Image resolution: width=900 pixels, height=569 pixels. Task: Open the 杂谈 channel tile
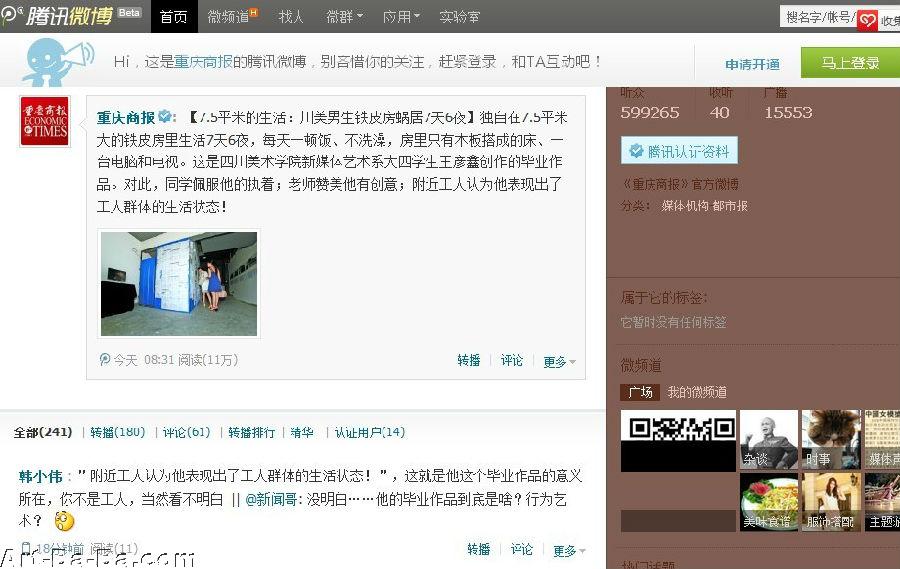(x=769, y=439)
